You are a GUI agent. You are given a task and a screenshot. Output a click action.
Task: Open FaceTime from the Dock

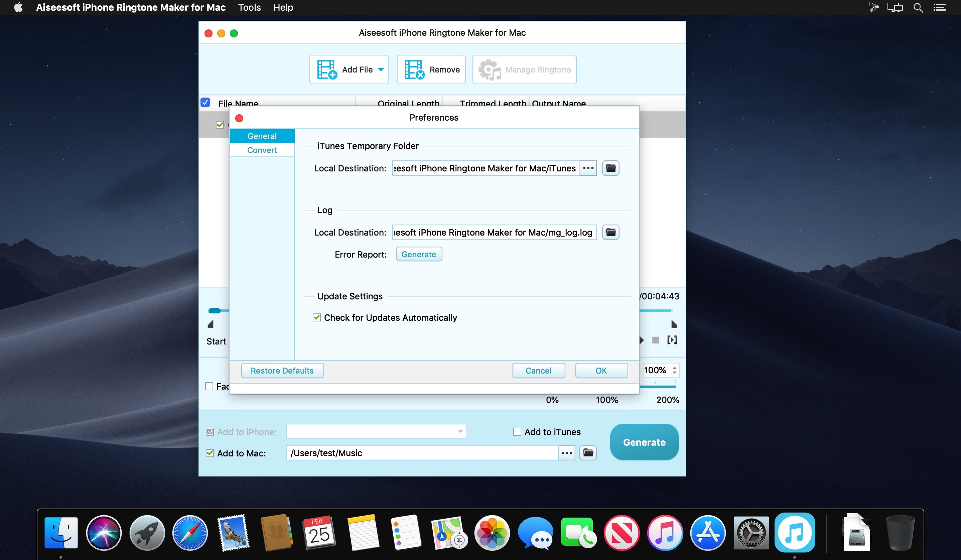click(578, 533)
